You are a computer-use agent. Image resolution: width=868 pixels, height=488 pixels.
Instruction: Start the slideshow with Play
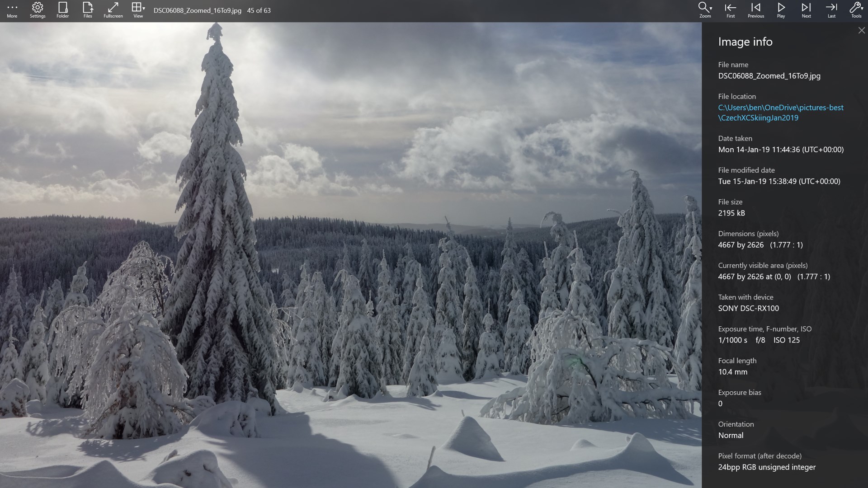[780, 8]
